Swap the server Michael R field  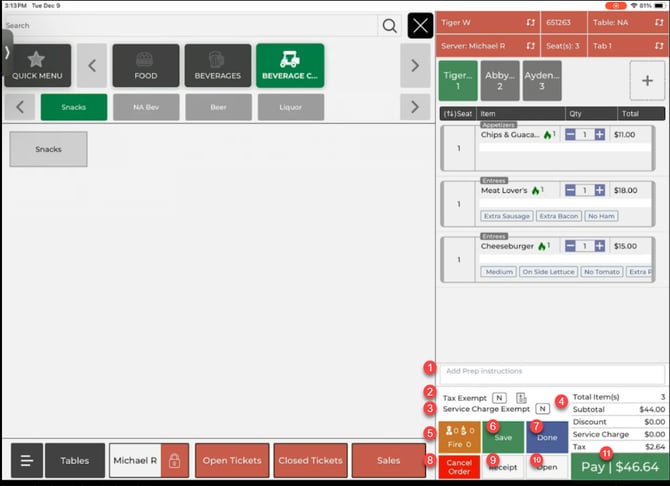click(530, 46)
